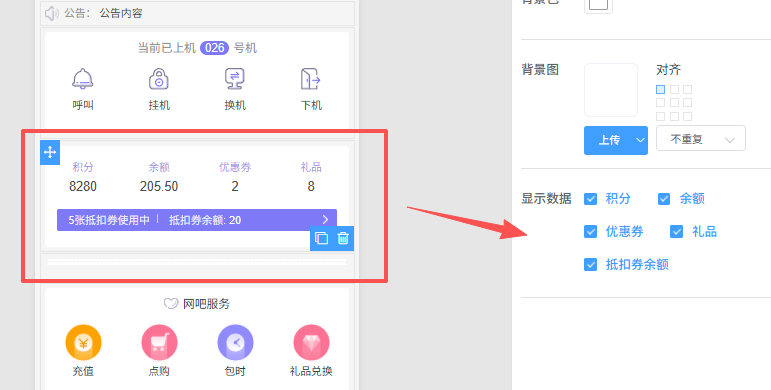
Task: Click the 抵扣券余额: 20 text
Action: click(x=205, y=220)
